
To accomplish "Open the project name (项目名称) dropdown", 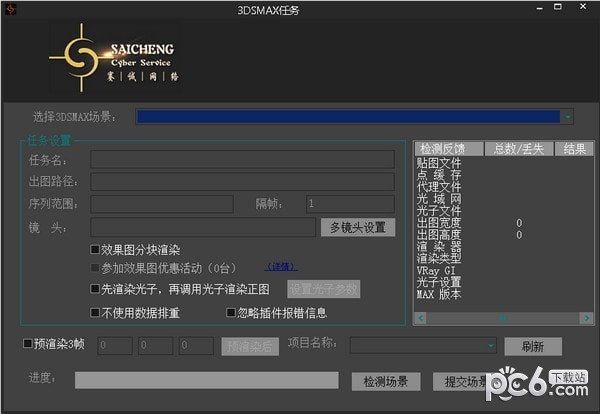I will click(x=423, y=346).
